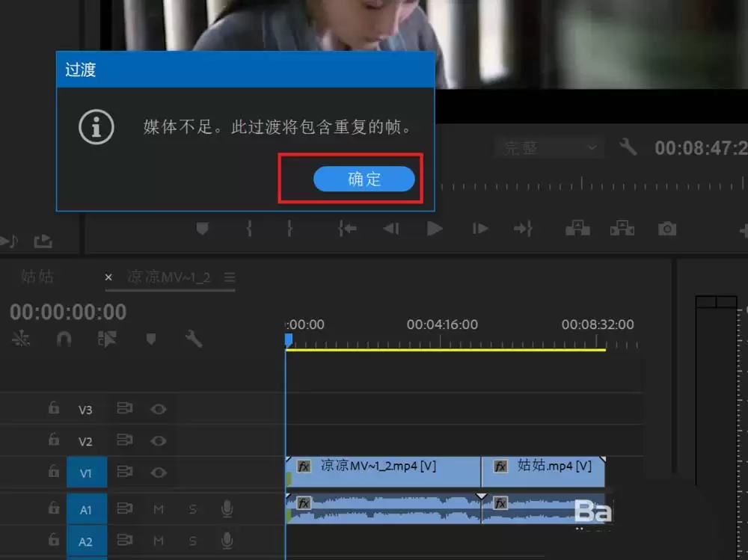
Task: Add a marker using the timeline marker icon
Action: pos(150,339)
